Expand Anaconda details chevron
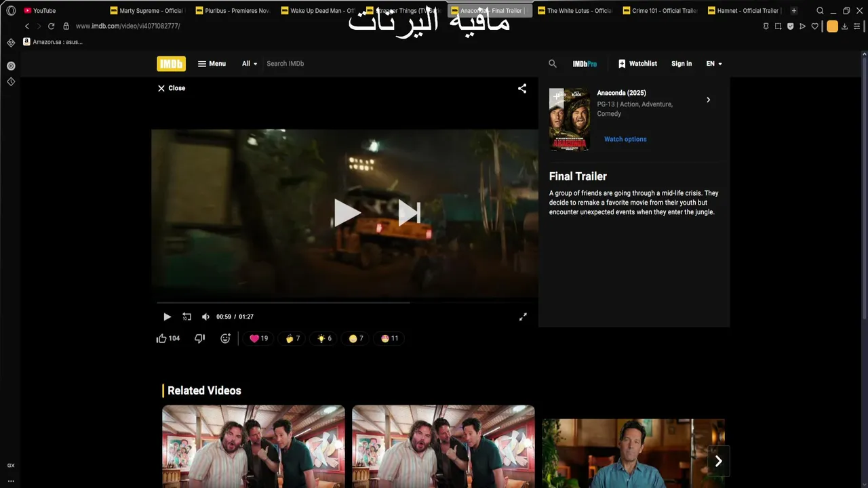The width and height of the screenshot is (868, 488). (708, 100)
